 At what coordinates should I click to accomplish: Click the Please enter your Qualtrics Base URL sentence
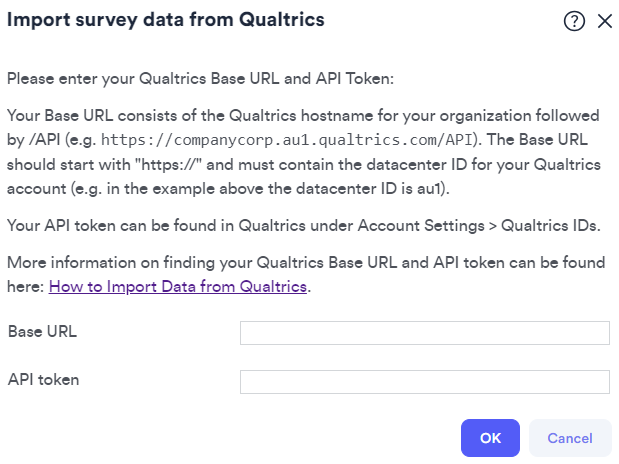[201, 79]
